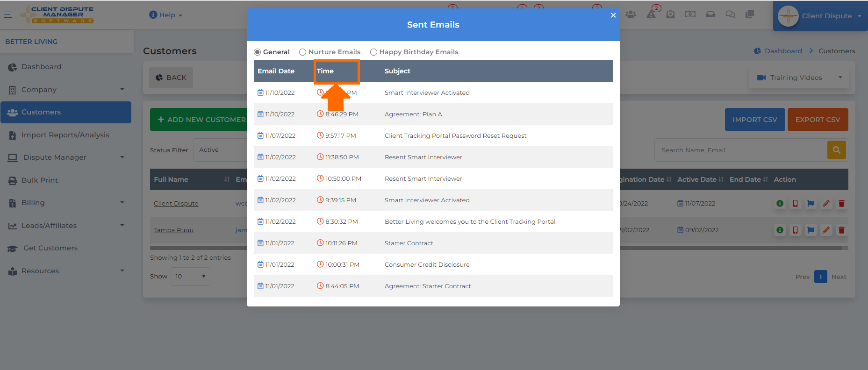
Task: Open the Help dropdown
Action: pos(165,15)
